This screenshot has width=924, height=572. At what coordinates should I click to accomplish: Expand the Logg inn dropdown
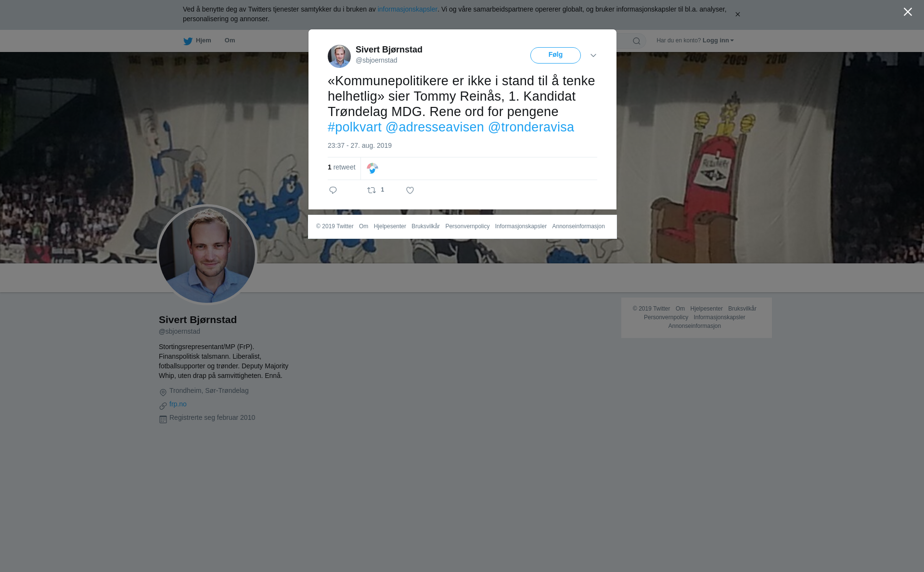(x=718, y=40)
